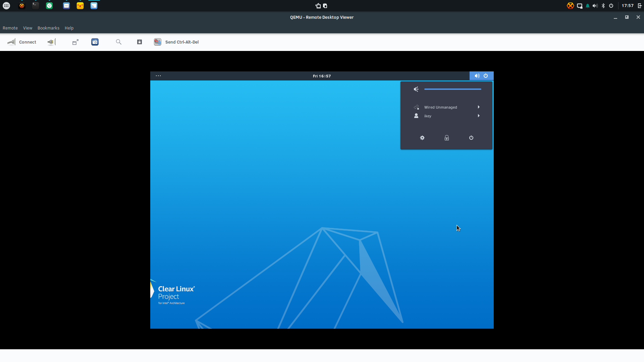
Task: Close the Remote Desktop Viewer window
Action: coord(638,17)
